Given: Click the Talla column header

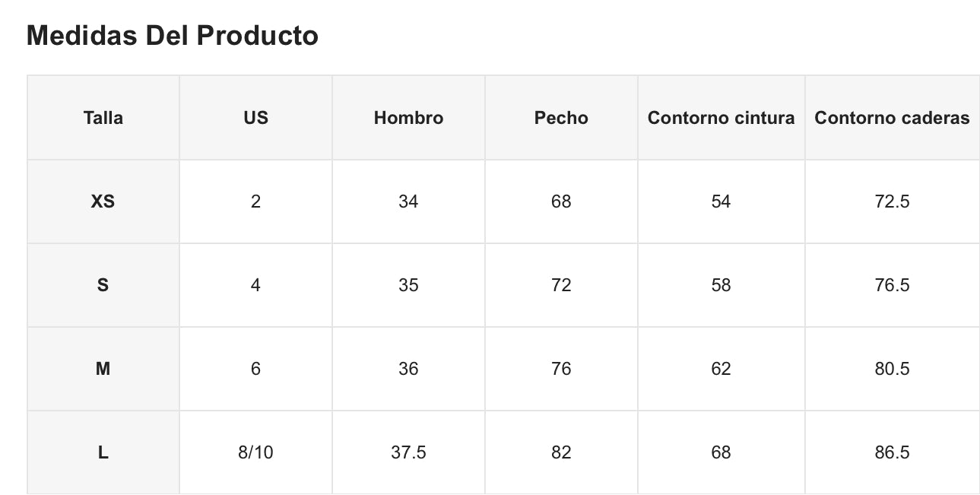Looking at the screenshot, I should coord(103,118).
